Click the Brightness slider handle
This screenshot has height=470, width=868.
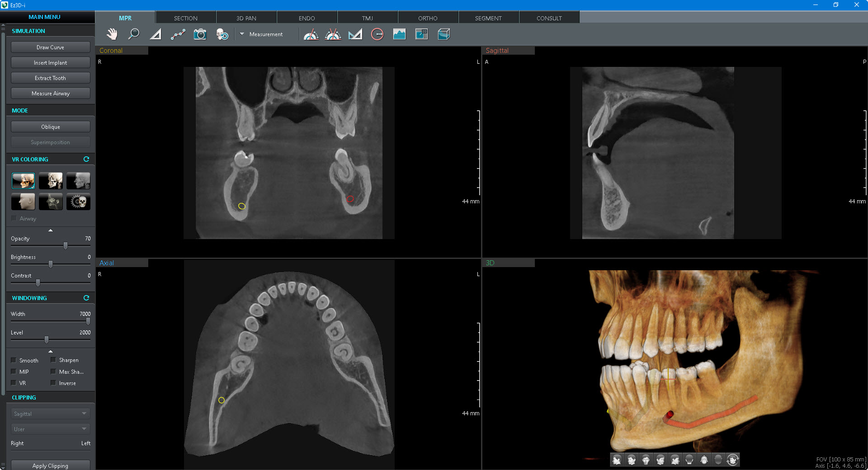coord(51,264)
